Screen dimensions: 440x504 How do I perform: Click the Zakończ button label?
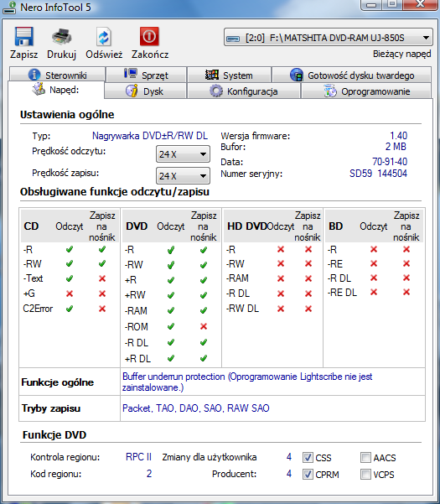click(x=150, y=55)
